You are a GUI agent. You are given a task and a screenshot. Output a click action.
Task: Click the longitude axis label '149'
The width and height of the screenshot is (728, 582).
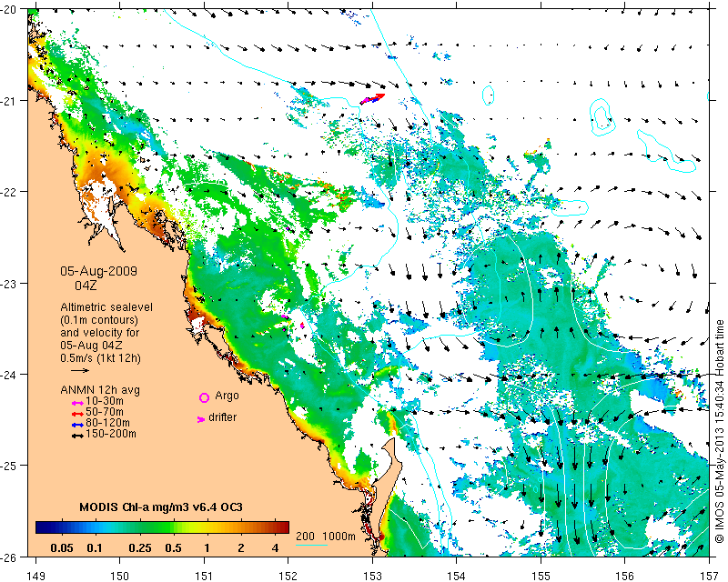[x=36, y=576]
